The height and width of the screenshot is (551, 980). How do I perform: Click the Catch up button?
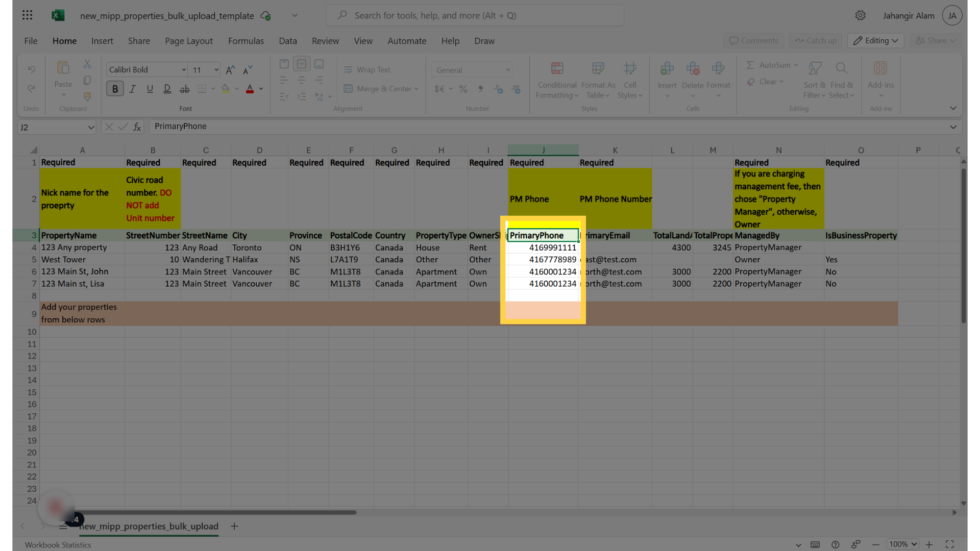(816, 41)
